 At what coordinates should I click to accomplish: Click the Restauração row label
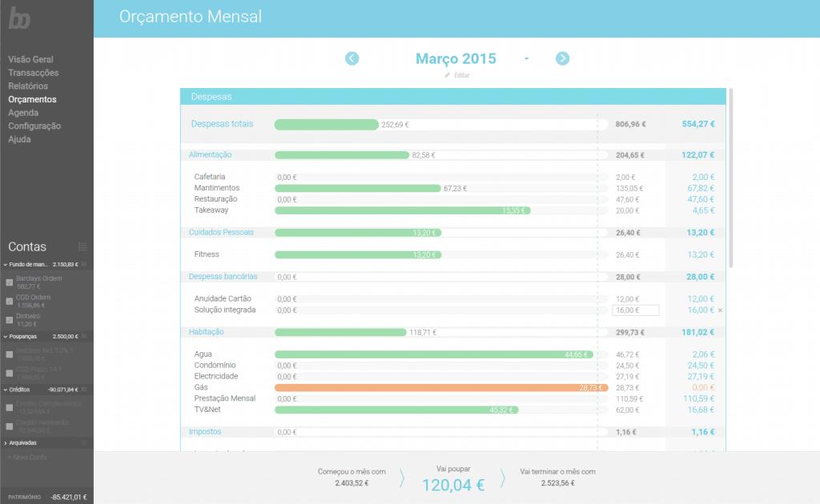(215, 199)
